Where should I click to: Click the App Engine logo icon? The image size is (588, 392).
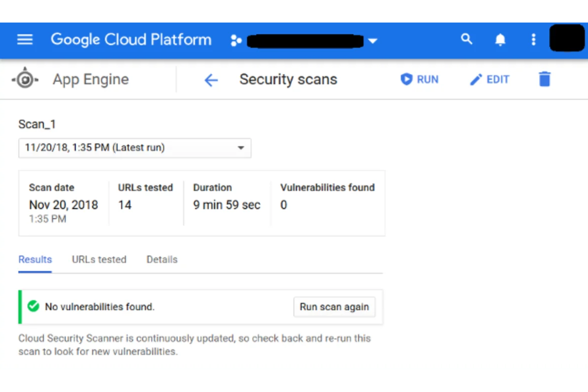pos(25,79)
